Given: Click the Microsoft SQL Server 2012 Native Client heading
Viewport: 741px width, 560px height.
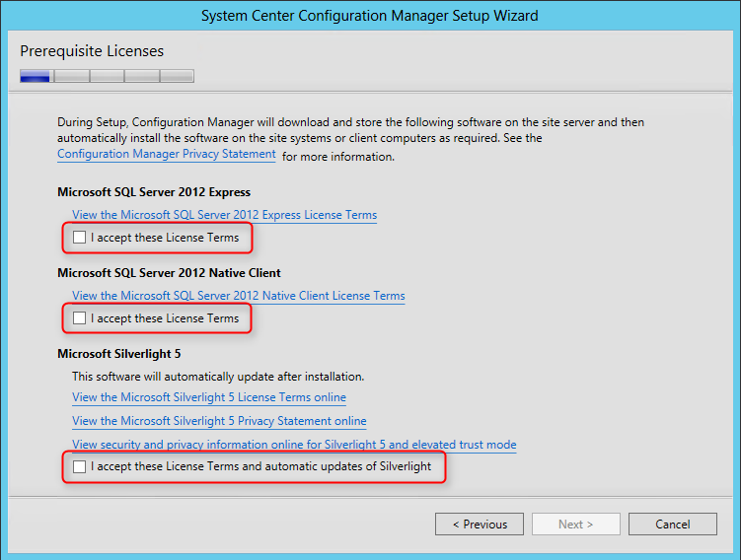Looking at the screenshot, I should (169, 273).
